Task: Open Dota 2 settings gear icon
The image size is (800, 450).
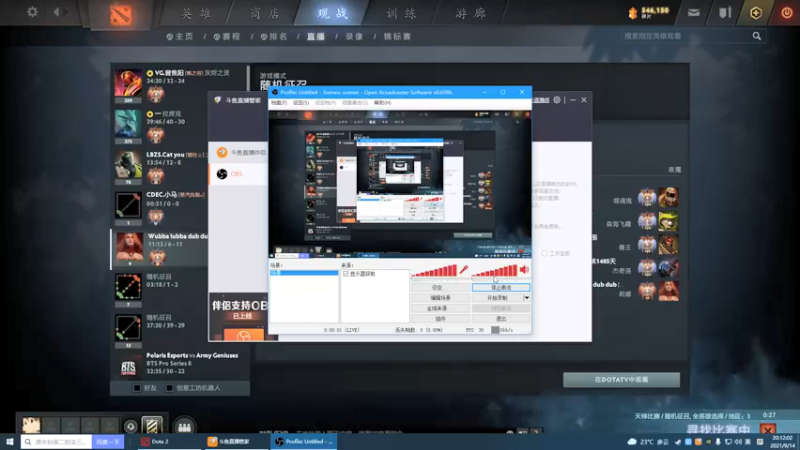Action: tap(32, 12)
